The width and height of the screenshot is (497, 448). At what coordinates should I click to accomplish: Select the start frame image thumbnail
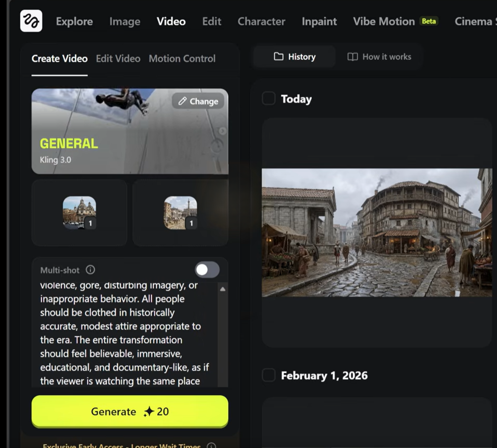[79, 213]
